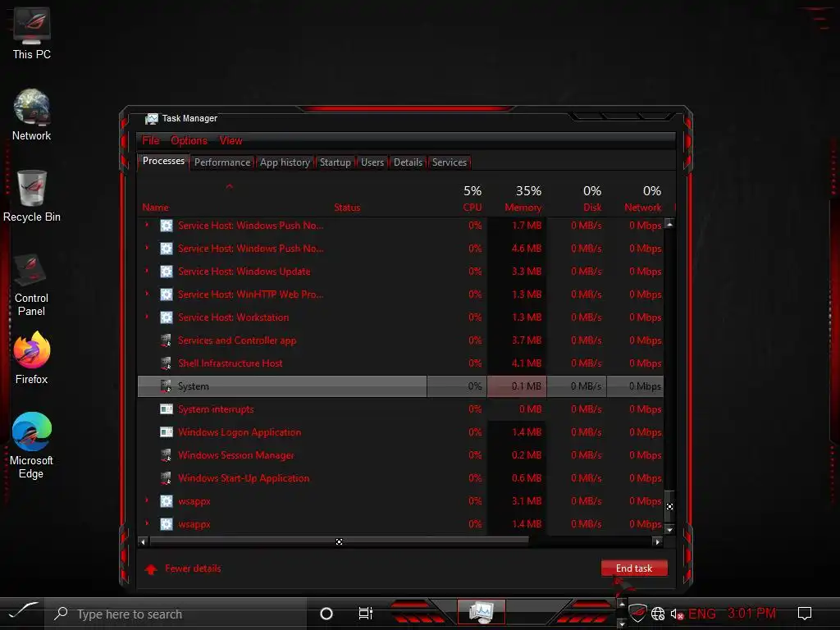
Task: Click the security shield tray icon
Action: [637, 612]
